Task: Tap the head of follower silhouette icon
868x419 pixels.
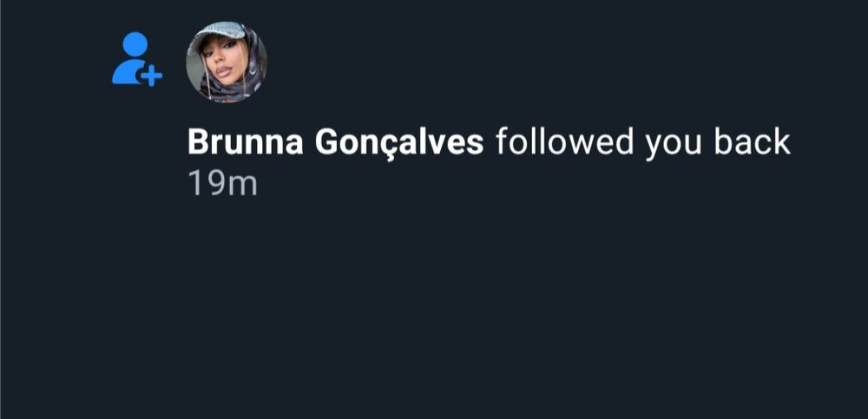Action: (x=135, y=43)
